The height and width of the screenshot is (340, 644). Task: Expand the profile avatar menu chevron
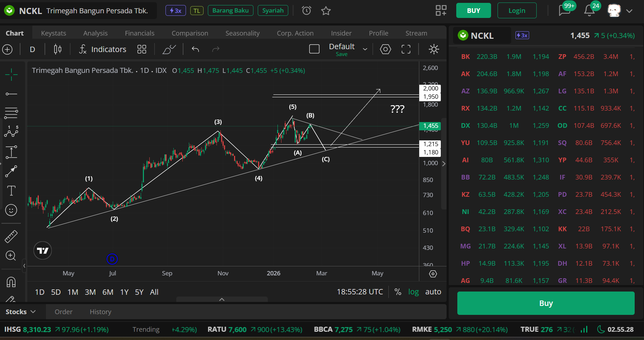point(629,11)
